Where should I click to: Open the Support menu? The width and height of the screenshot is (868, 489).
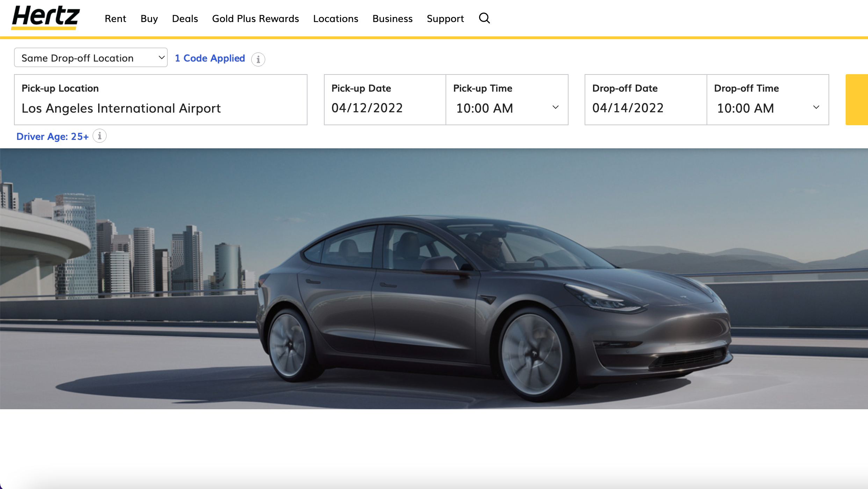click(x=445, y=19)
